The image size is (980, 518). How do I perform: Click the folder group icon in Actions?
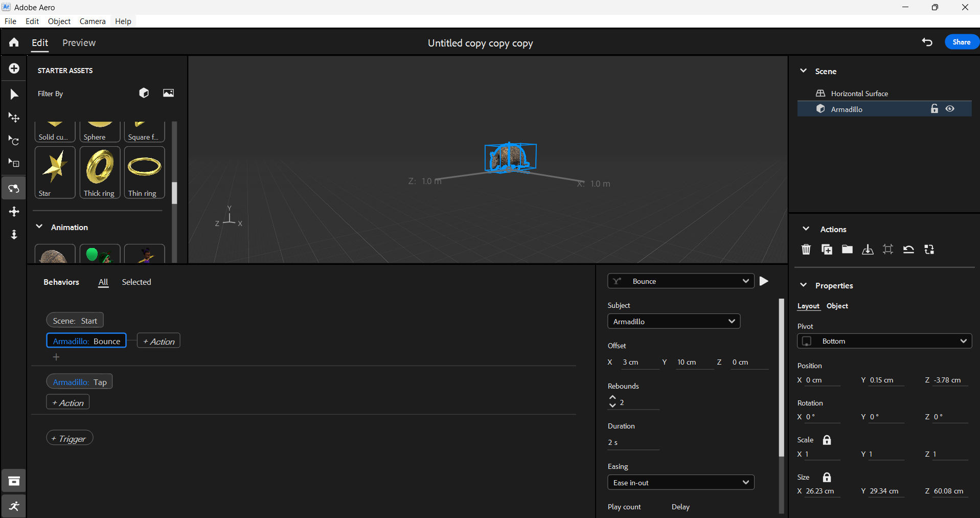(847, 250)
